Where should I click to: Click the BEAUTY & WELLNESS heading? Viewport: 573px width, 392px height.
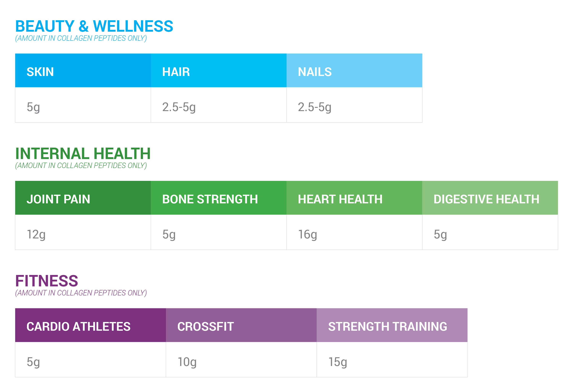[x=94, y=26]
